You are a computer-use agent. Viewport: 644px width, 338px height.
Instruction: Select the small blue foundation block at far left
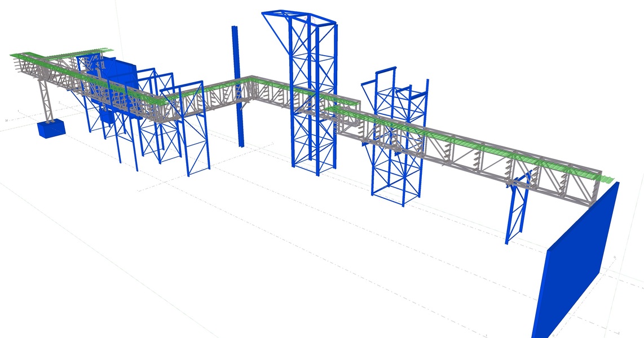coord(51,129)
